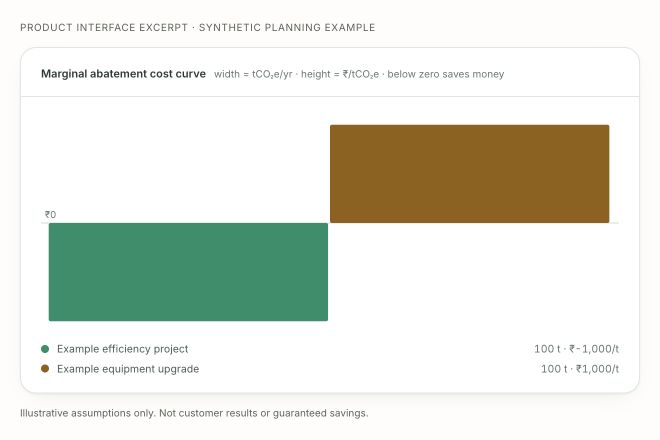Click the green efficiency project bar
Screen dimensions: 660x440
pos(188,272)
